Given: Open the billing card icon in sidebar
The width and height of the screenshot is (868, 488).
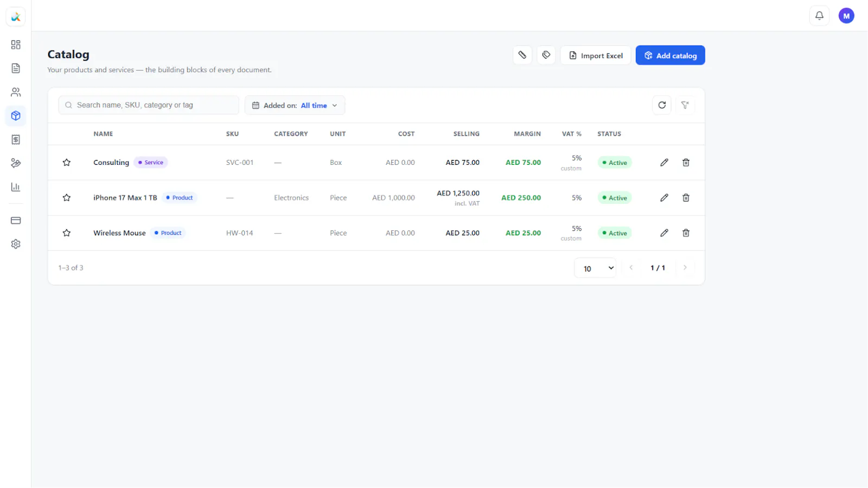Looking at the screenshot, I should coord(16,221).
